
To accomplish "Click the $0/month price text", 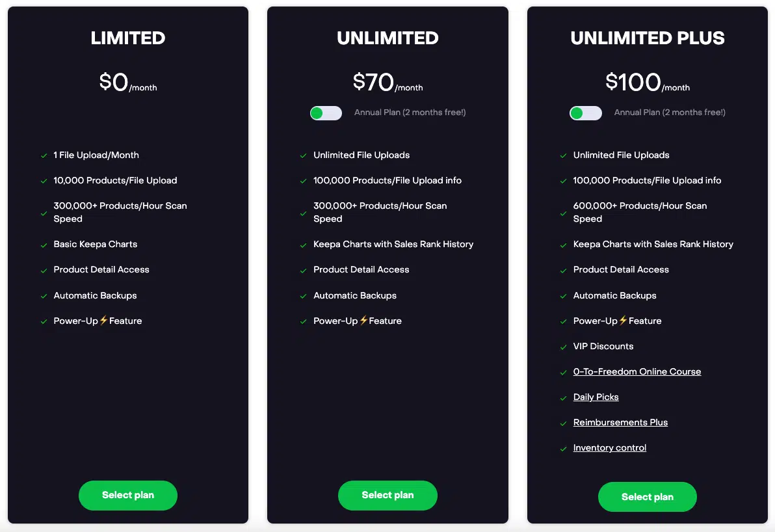I will 128,83.
